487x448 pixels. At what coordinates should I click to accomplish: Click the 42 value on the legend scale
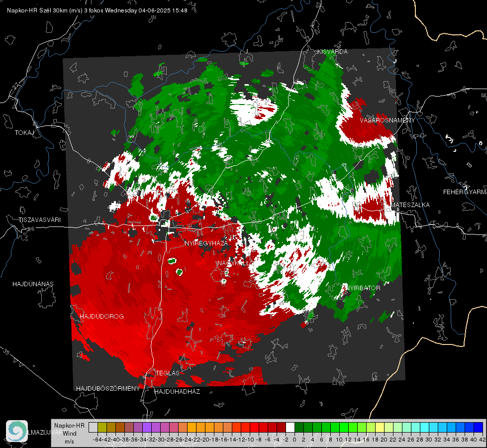tap(483, 440)
